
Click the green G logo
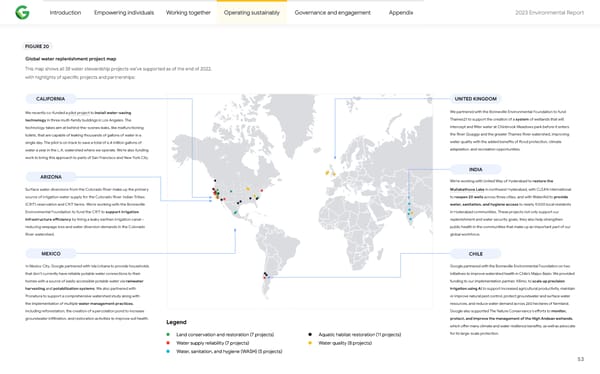click(22, 12)
